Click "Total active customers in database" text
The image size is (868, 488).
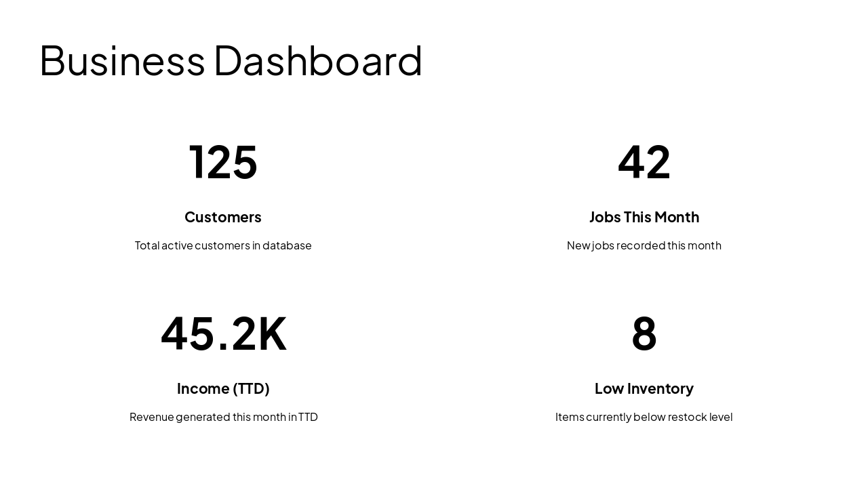click(223, 245)
